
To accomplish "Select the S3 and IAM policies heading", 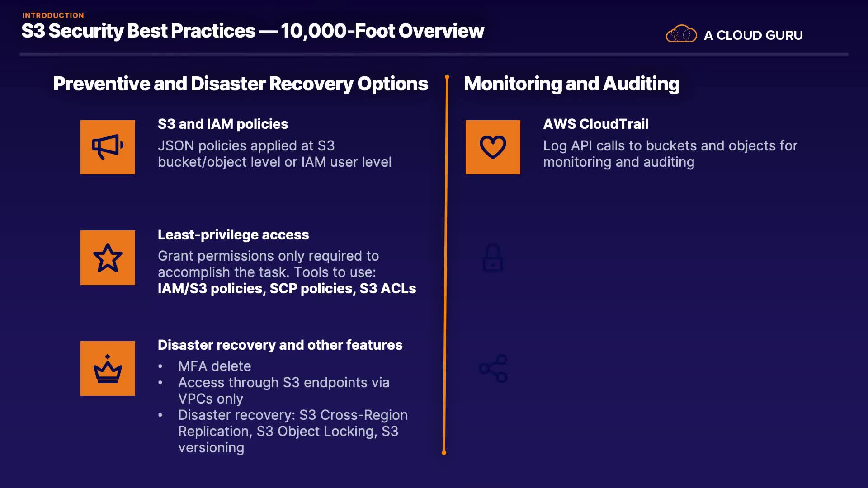I will pyautogui.click(x=223, y=124).
